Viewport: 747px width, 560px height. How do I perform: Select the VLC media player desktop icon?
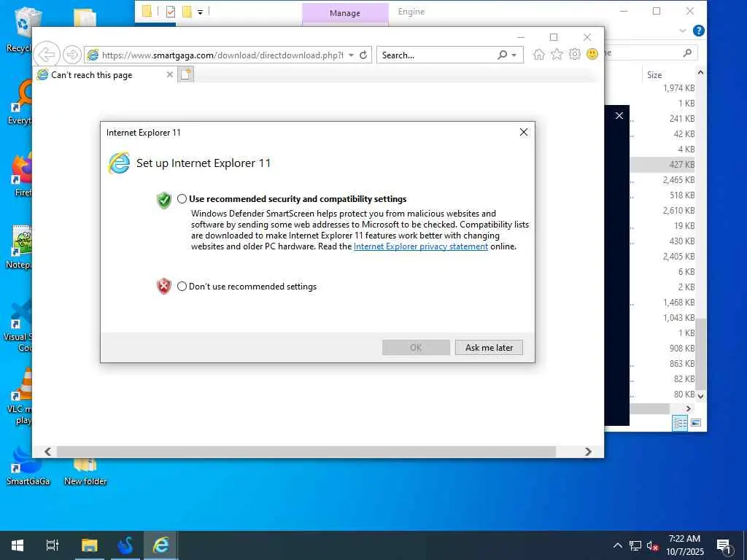(21, 396)
